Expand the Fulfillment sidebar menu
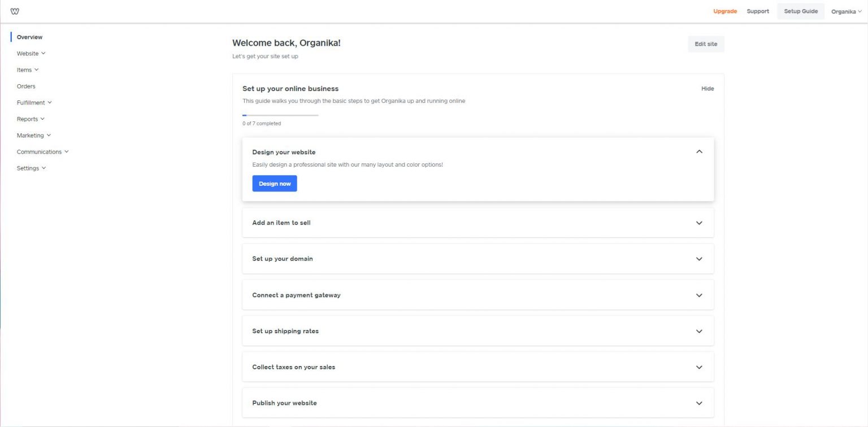Image resolution: width=868 pixels, height=427 pixels. 34,102
